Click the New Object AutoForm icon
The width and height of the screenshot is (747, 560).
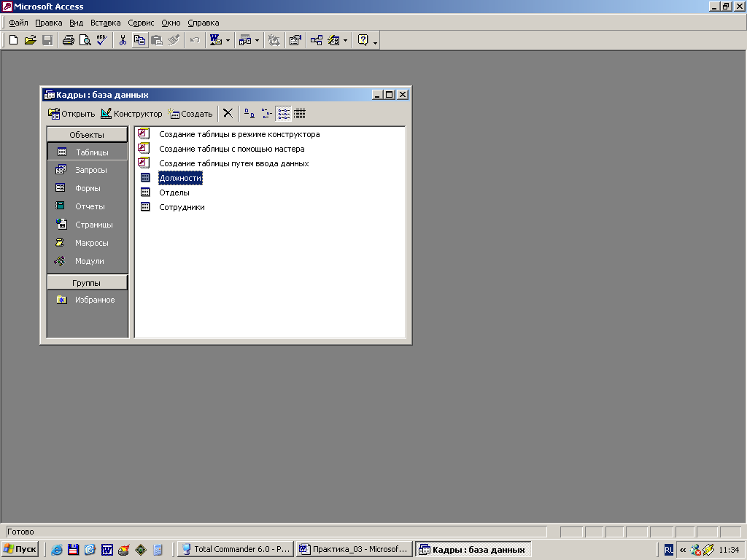[333, 40]
